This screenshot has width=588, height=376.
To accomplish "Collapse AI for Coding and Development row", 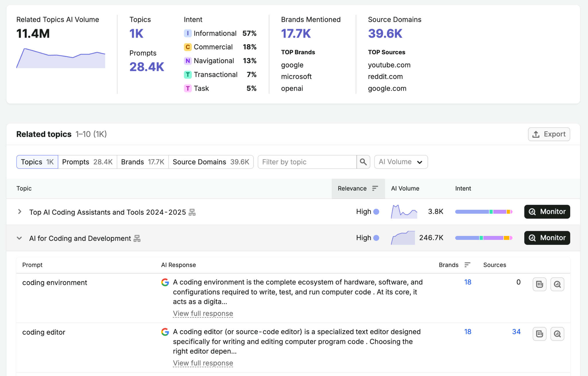I will tap(20, 238).
